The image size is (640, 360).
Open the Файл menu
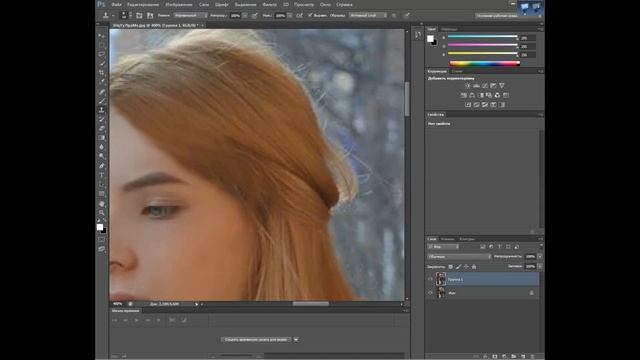pos(116,4)
